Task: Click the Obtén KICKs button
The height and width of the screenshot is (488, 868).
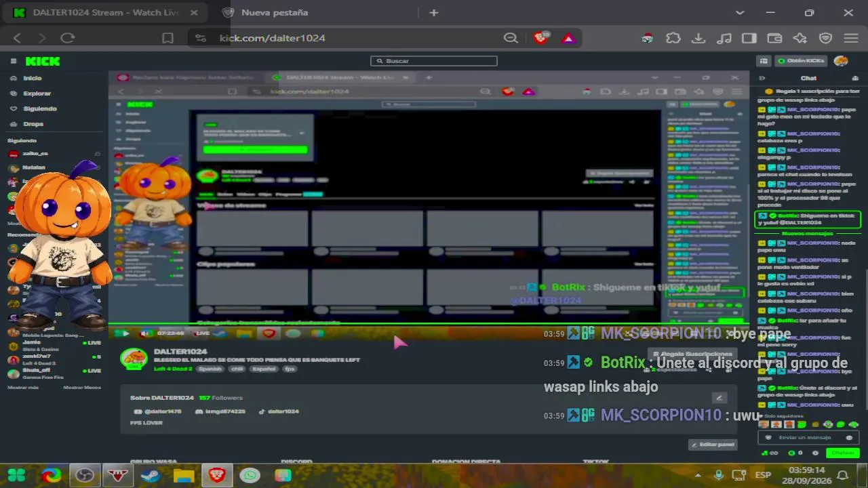Action: tap(801, 61)
